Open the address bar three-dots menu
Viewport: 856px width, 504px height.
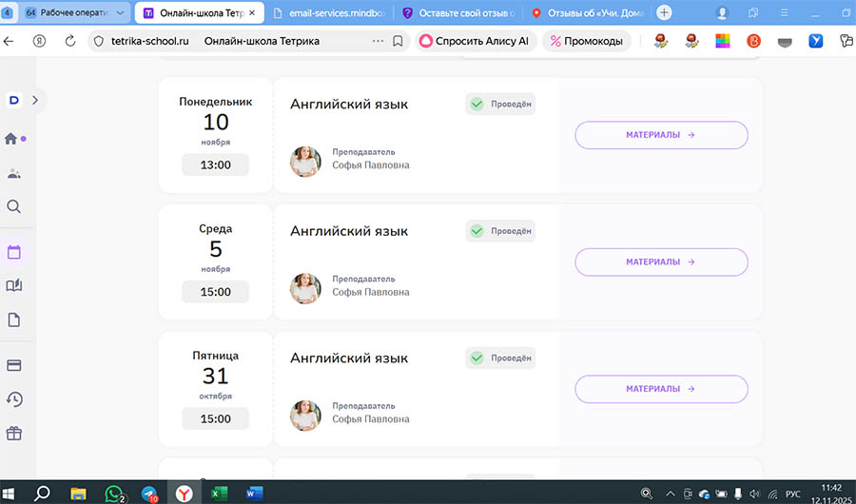tap(378, 42)
